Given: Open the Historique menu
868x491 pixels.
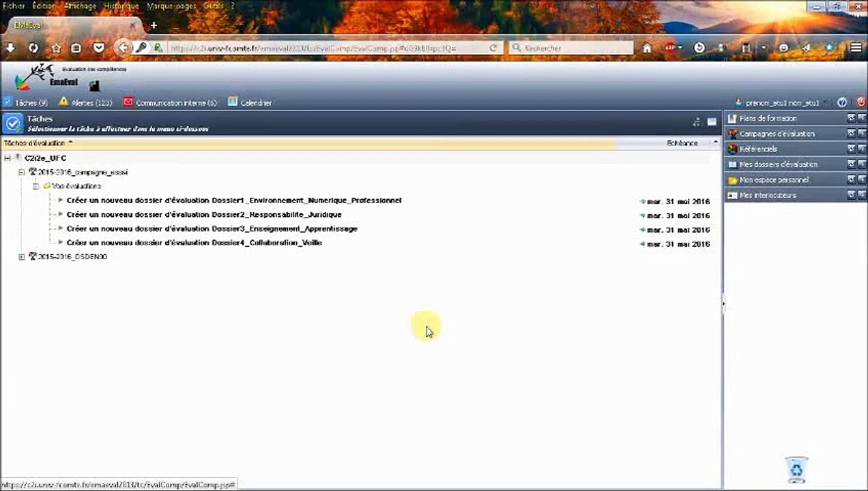Looking at the screenshot, I should (121, 5).
